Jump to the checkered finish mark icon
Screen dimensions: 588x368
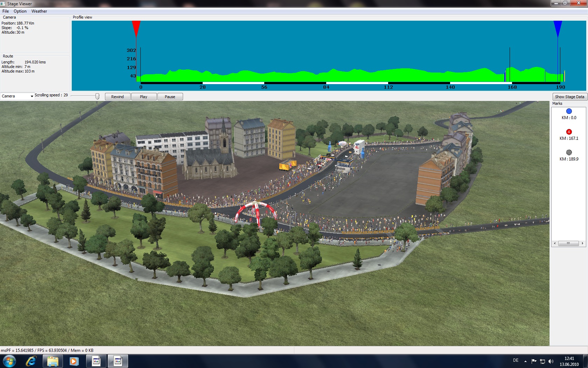569,152
